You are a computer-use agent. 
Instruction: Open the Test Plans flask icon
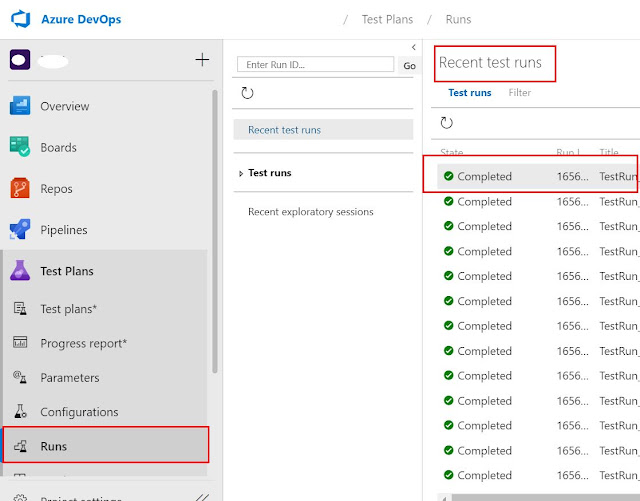(20, 270)
